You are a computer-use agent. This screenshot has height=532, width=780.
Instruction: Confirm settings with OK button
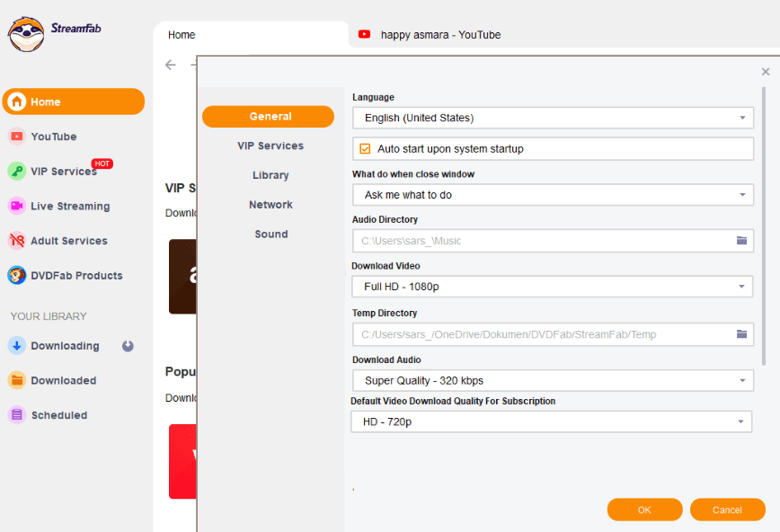point(644,510)
